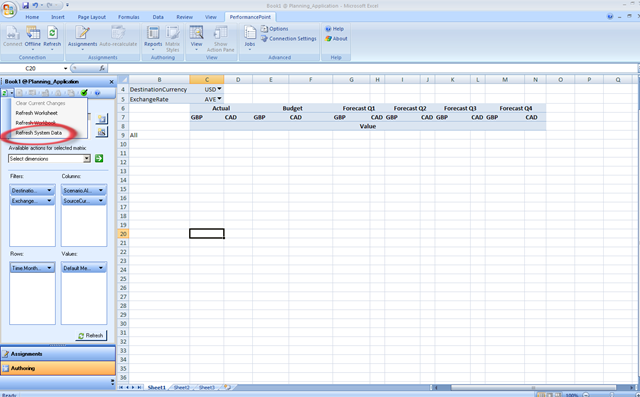Screen dimensions: 640x397
Task: Switch to the Assignments pane section
Action: point(58,354)
